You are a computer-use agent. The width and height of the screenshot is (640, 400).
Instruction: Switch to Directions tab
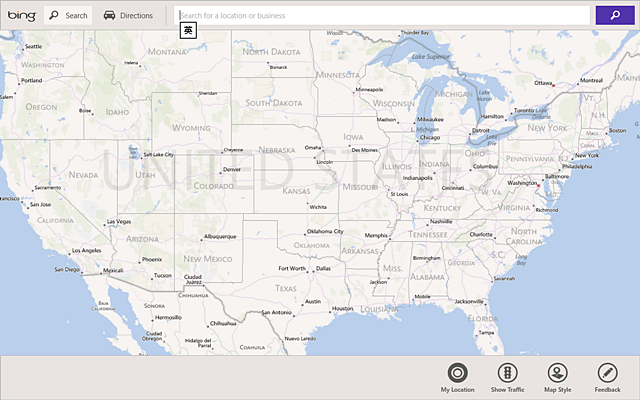click(x=128, y=16)
